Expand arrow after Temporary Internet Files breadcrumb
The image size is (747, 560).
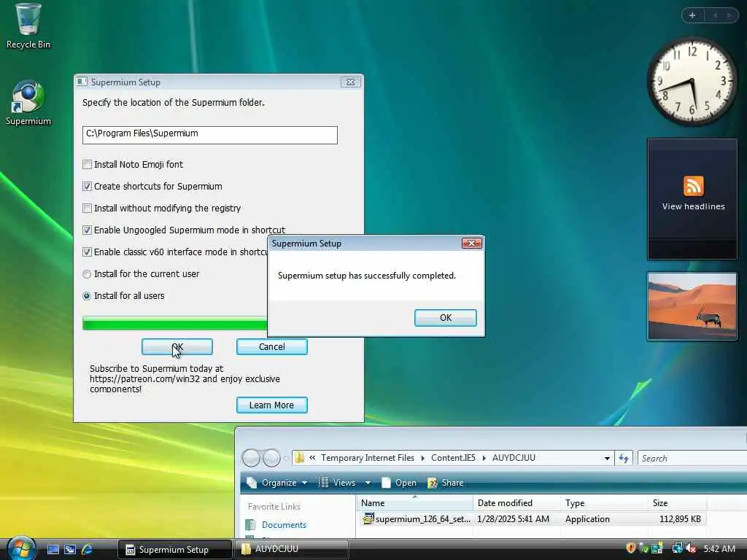(422, 458)
